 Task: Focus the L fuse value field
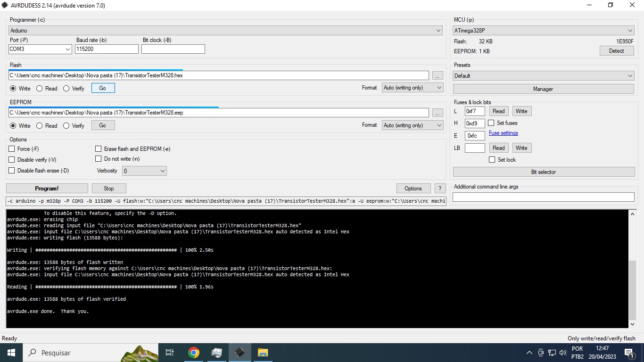click(x=475, y=111)
